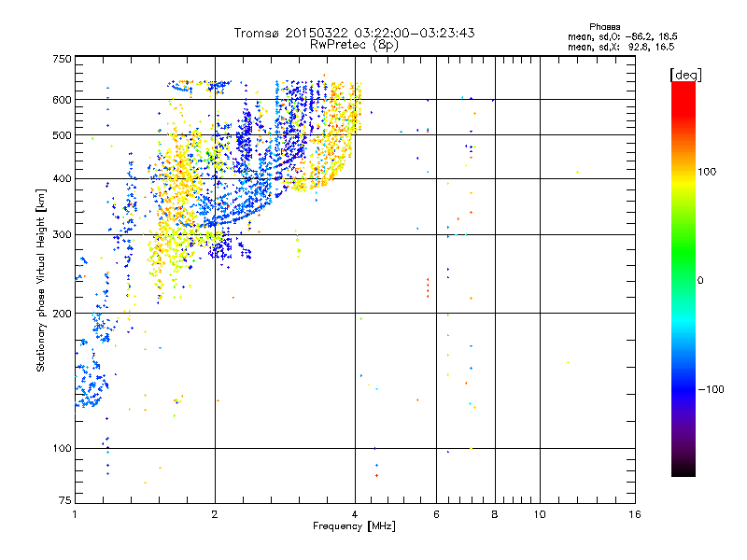Screen dimensions: 747x560
Task: Click the y-axis label '100' on height axis
Action: (62, 449)
